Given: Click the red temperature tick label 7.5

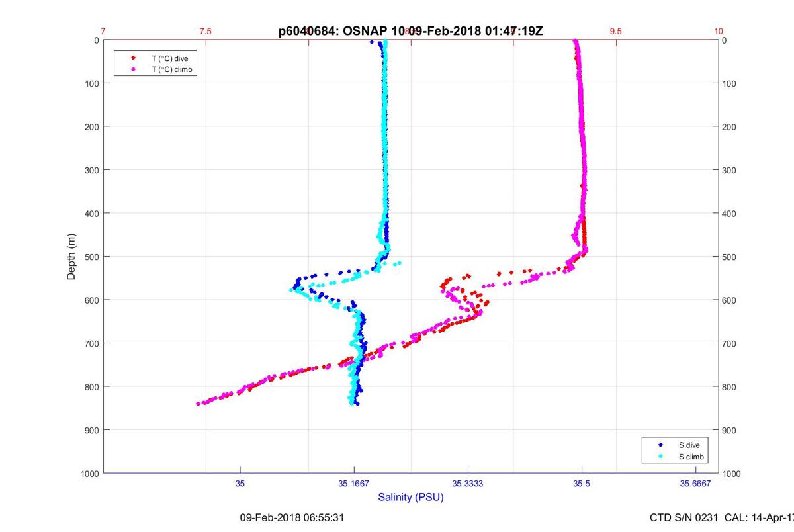Looking at the screenshot, I should [206, 31].
